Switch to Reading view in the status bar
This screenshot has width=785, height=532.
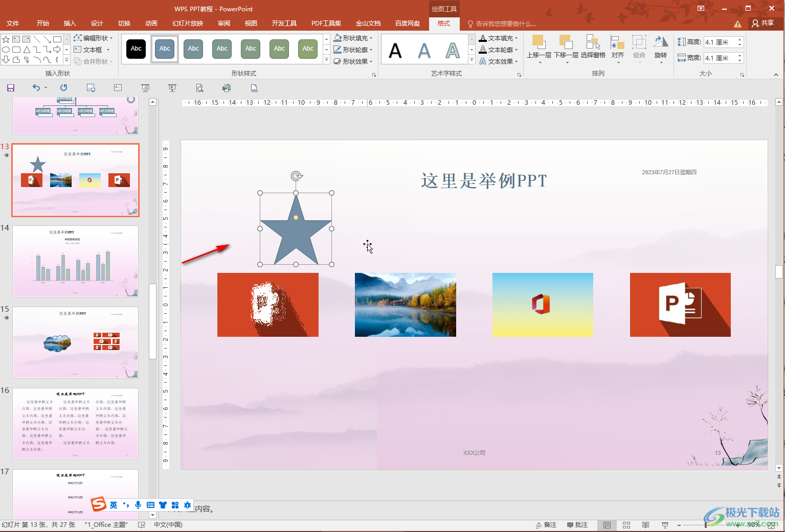click(x=645, y=525)
